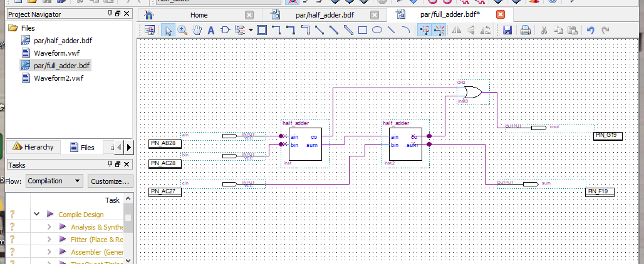Pin the Project Navigator panel
The width and height of the screenshot is (644, 264).
(x=110, y=14)
